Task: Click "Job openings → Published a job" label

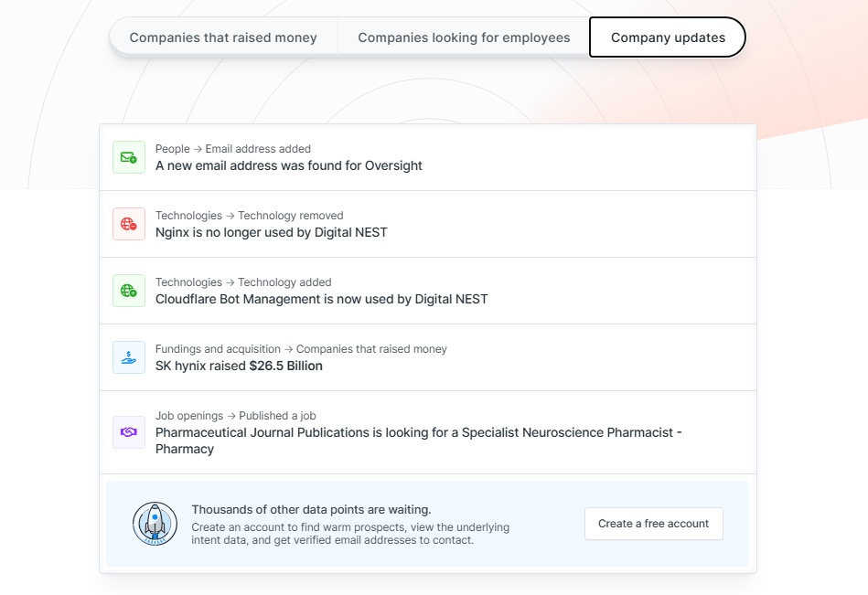Action: click(236, 416)
